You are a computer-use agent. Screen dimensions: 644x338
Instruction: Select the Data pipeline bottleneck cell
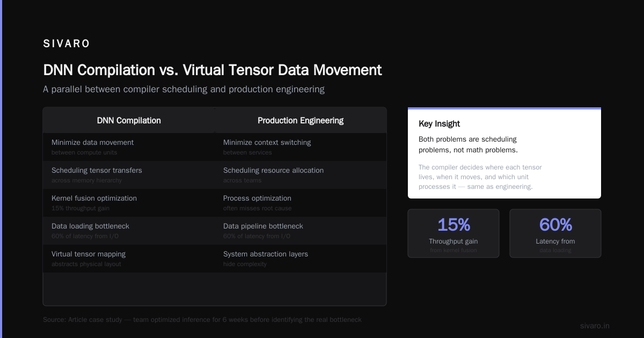(301, 231)
